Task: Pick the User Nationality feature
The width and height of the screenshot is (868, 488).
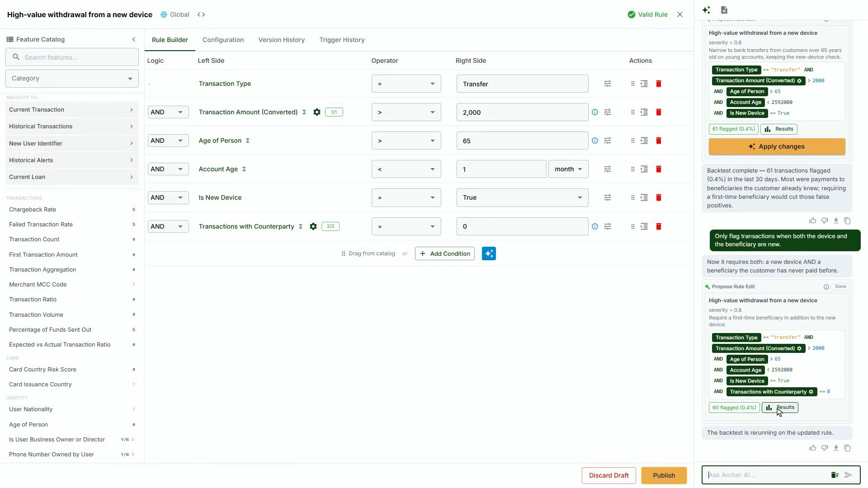Action: [x=31, y=409]
